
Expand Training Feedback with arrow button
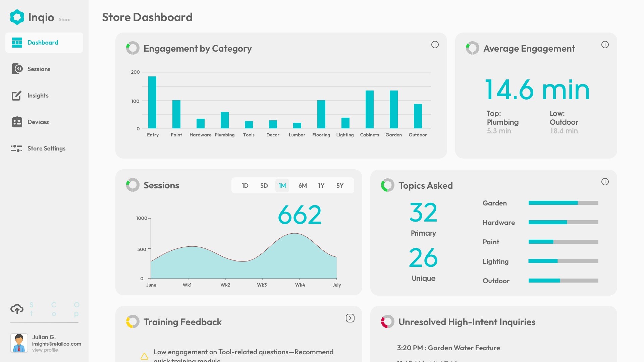(350, 318)
